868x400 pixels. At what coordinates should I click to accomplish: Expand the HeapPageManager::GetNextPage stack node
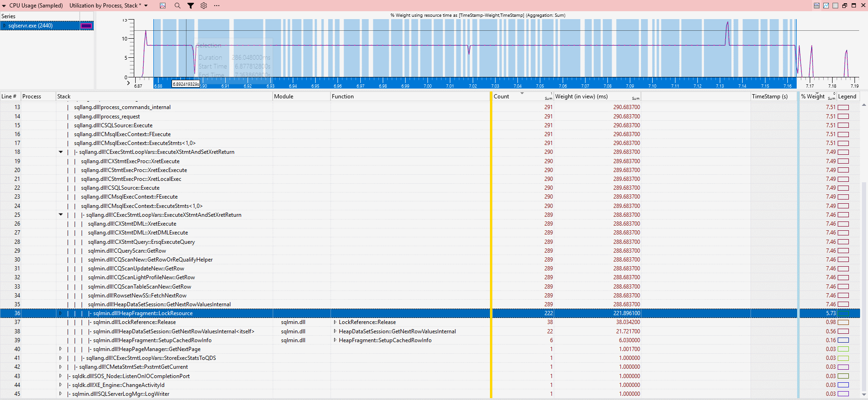[61, 349]
